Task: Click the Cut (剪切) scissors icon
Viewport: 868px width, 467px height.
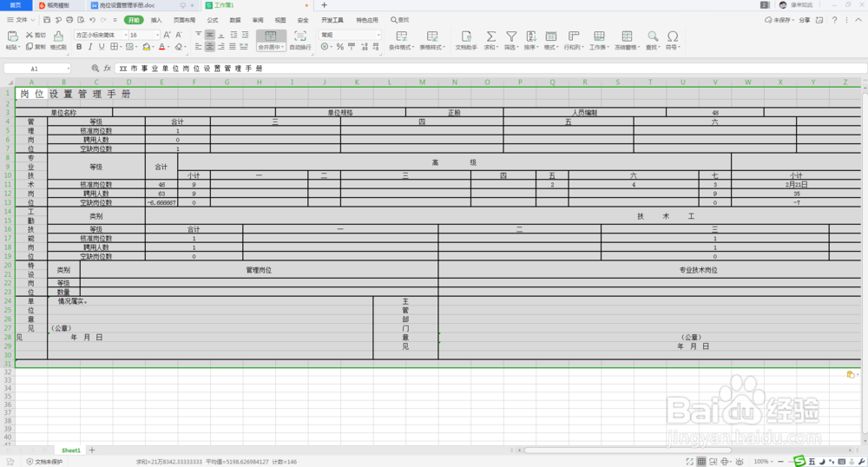Action: (30, 35)
